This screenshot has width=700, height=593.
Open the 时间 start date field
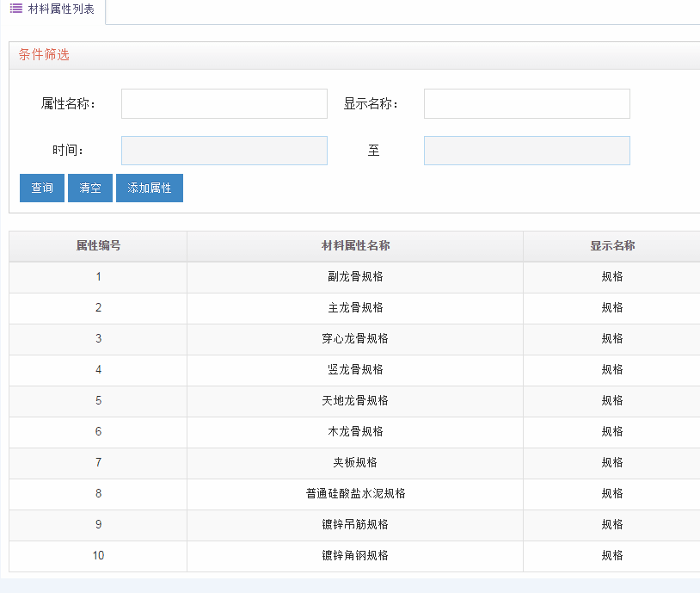[224, 151]
